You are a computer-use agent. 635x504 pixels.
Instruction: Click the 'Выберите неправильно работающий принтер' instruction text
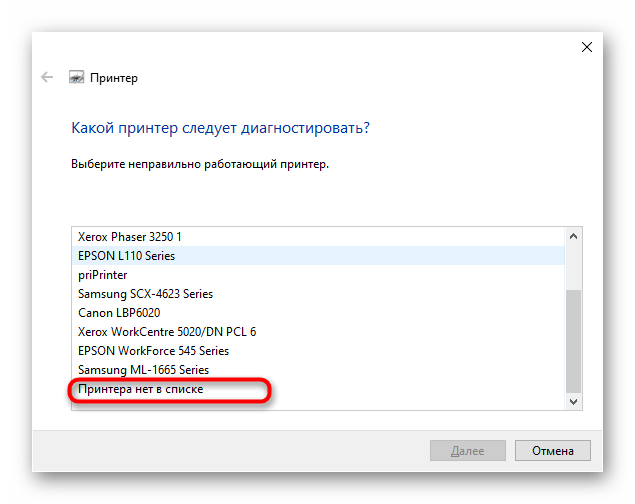tap(200, 163)
